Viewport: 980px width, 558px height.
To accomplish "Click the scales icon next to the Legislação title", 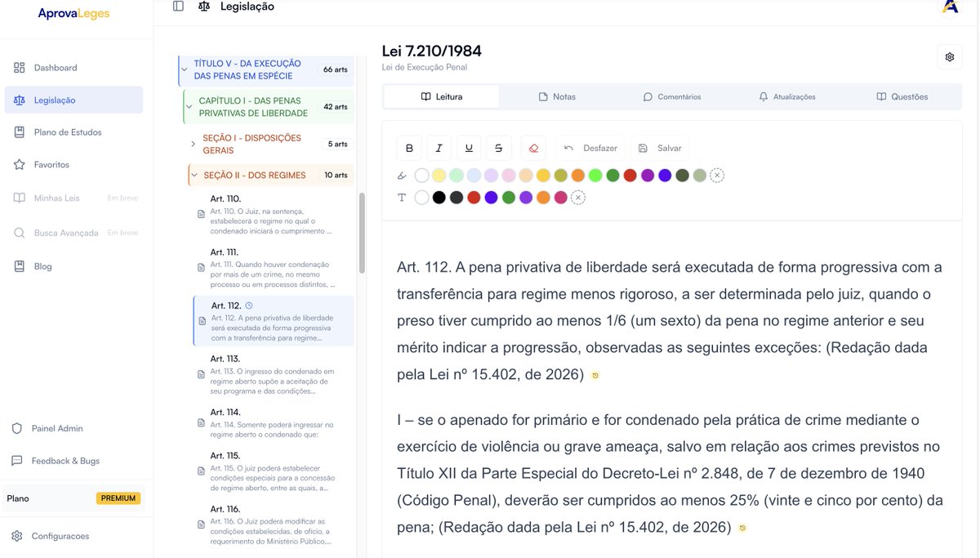I will coord(203,7).
